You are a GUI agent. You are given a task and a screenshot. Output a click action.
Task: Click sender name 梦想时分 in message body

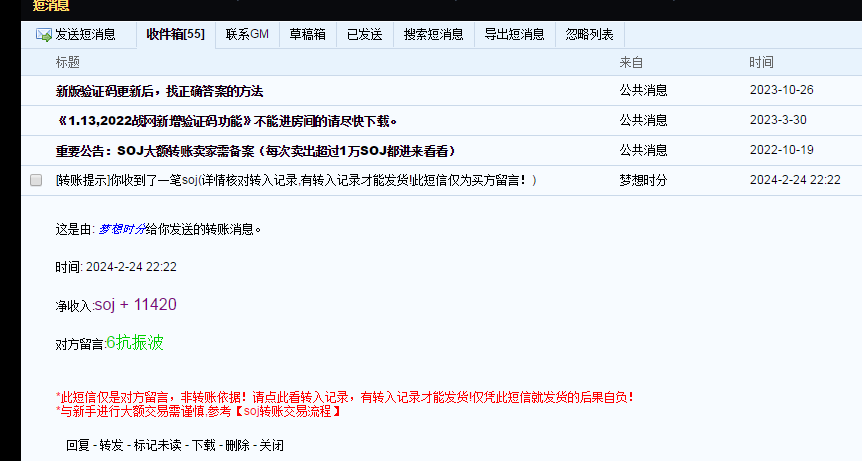coord(121,229)
